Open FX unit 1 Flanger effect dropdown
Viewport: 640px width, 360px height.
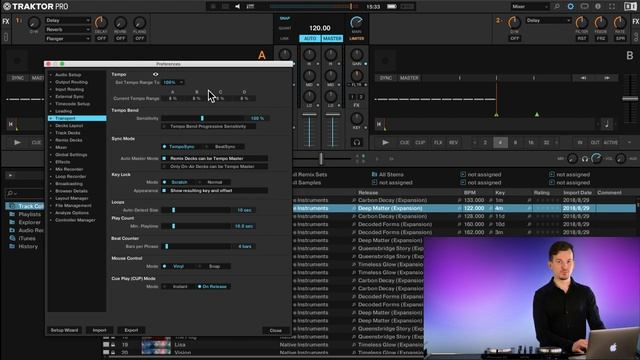(67, 39)
